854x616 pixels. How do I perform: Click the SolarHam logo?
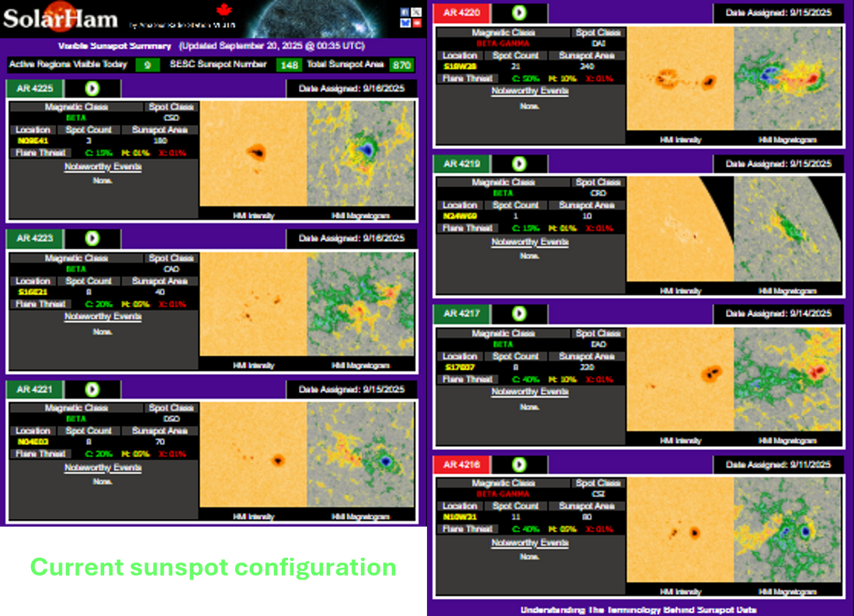coord(60,19)
